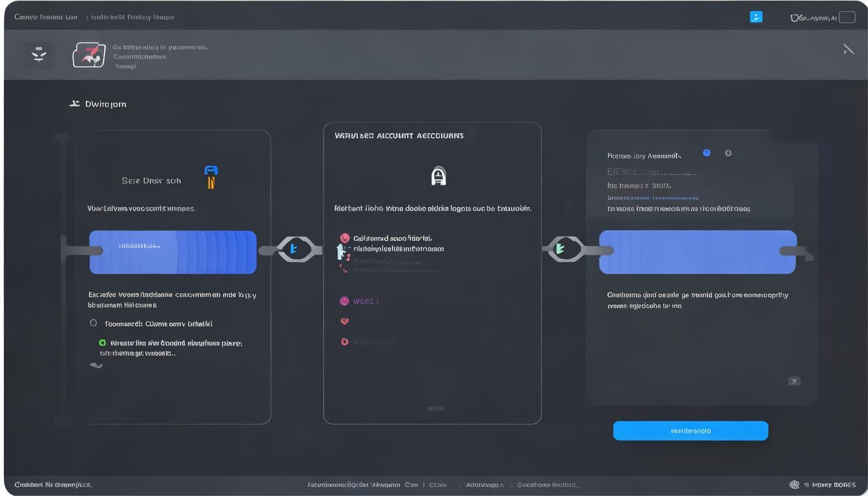Click the small gray badge in right card corner
Image resolution: width=868 pixels, height=496 pixels.
(794, 381)
